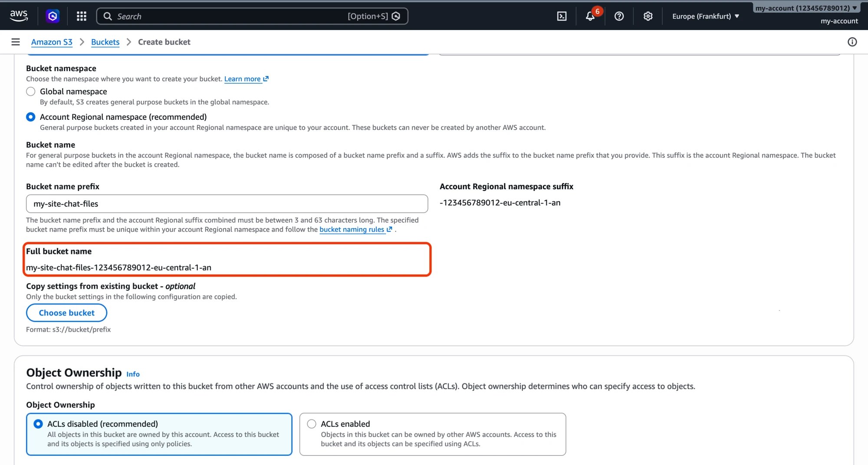Open the help question mark icon
Screen dimensions: 868x465
click(619, 16)
